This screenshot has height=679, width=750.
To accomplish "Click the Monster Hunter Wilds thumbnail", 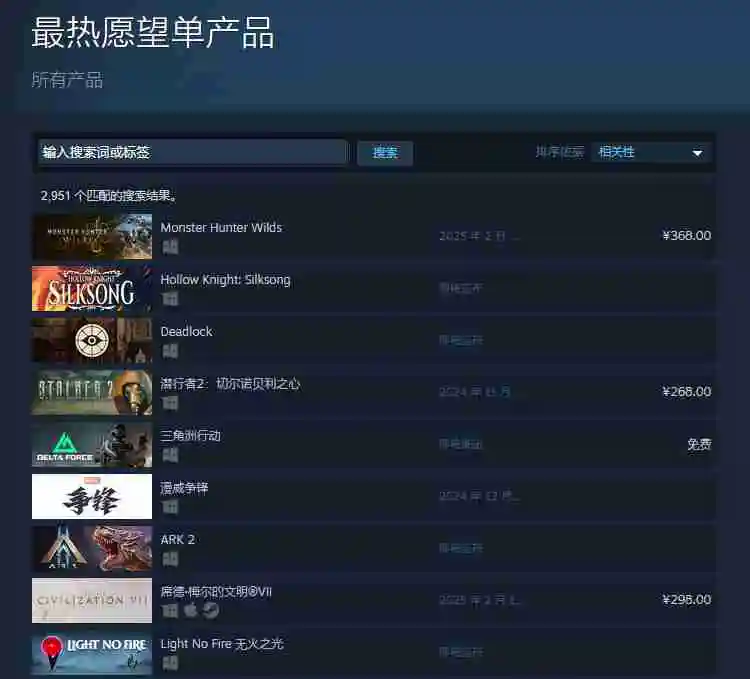I will coord(92,237).
